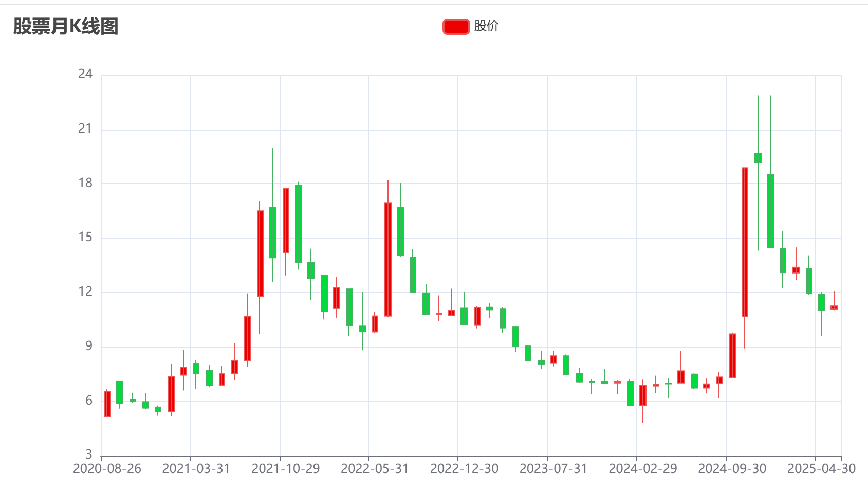This screenshot has width=868, height=491.
Task: Click the y-axis value 18
Action: tap(85, 183)
